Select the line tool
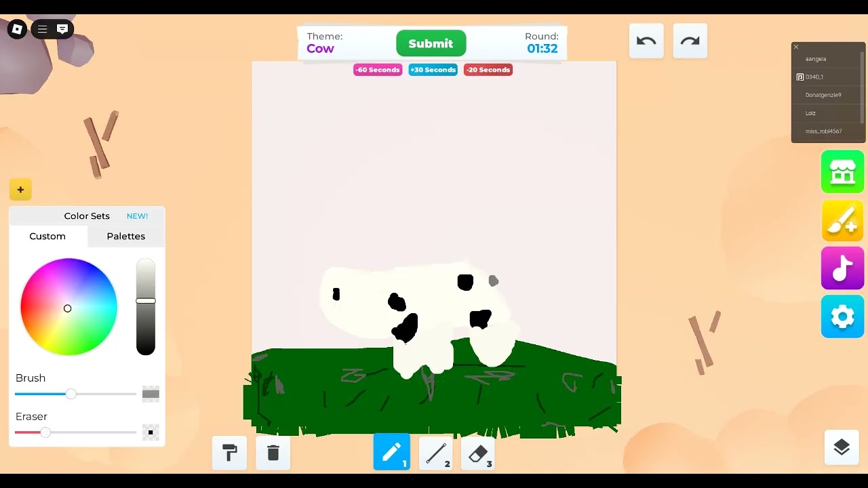 [436, 453]
